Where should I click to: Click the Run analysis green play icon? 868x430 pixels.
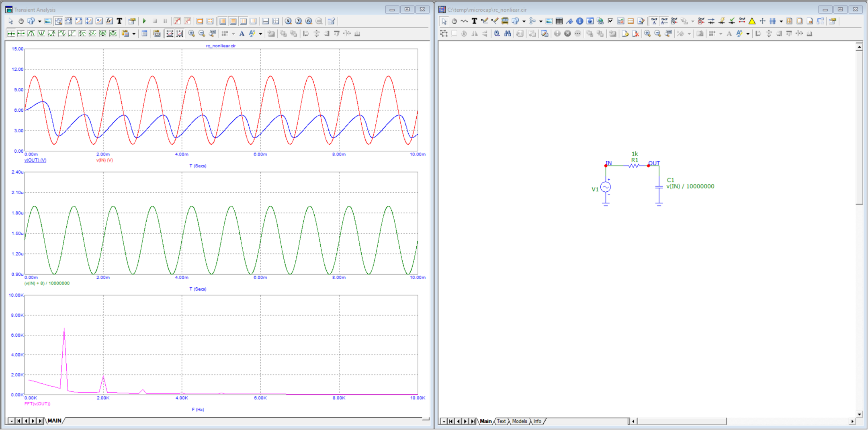(144, 21)
